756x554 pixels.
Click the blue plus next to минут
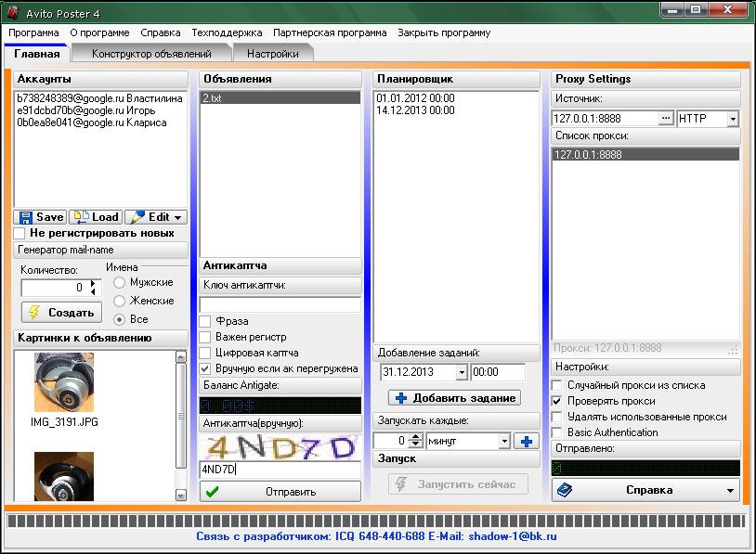[x=527, y=441]
